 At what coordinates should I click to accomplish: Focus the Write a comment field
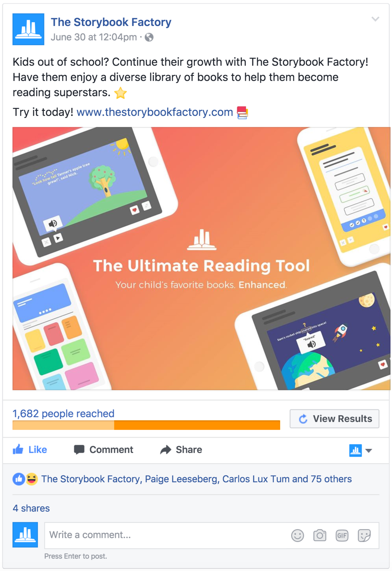[211, 535]
